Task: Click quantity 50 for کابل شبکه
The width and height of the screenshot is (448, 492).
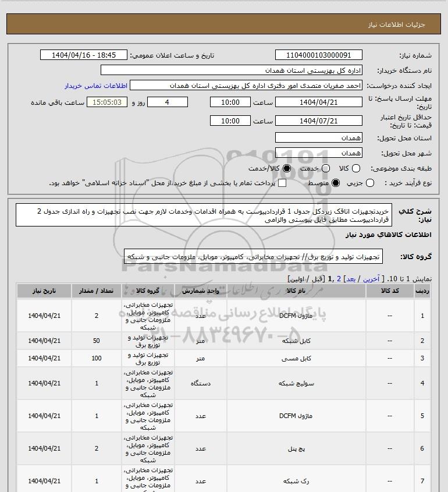Action: click(x=96, y=341)
